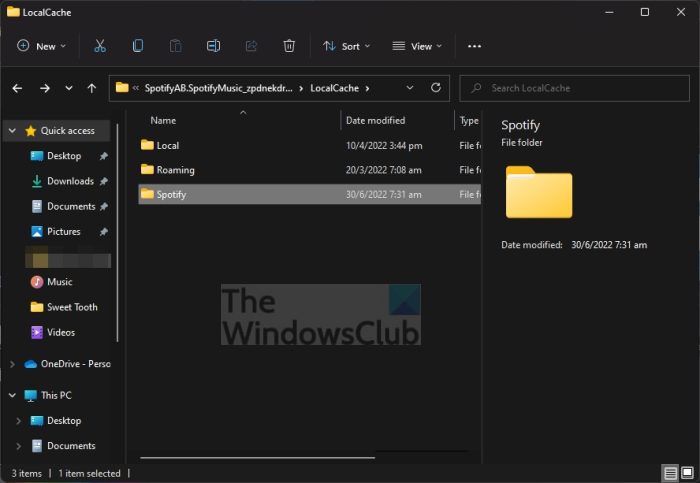Click the Delete trash can icon
This screenshot has width=700, height=483.
pos(289,46)
